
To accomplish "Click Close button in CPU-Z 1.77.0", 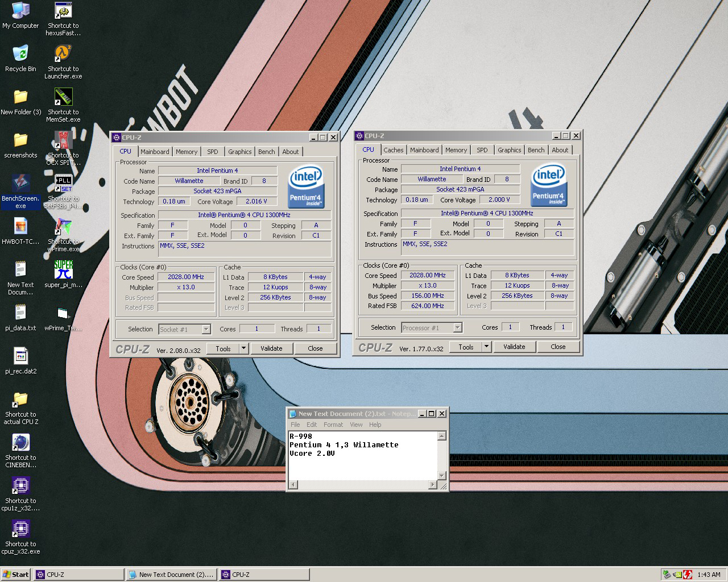I will pos(558,347).
